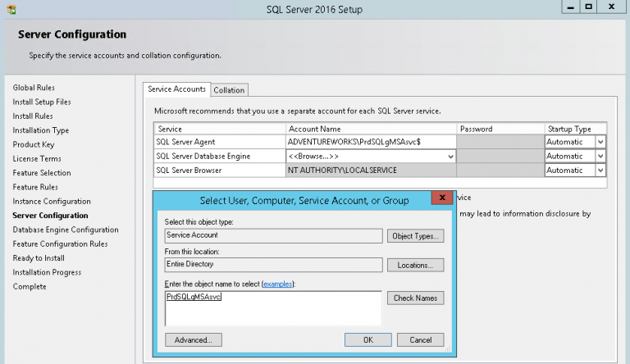Click the Object Types button
The width and height of the screenshot is (630, 364).
416,236
